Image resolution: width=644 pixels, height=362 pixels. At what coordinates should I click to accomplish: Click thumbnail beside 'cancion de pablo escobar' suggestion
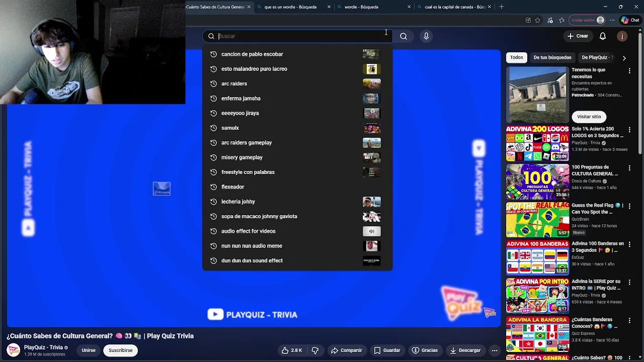(x=372, y=54)
